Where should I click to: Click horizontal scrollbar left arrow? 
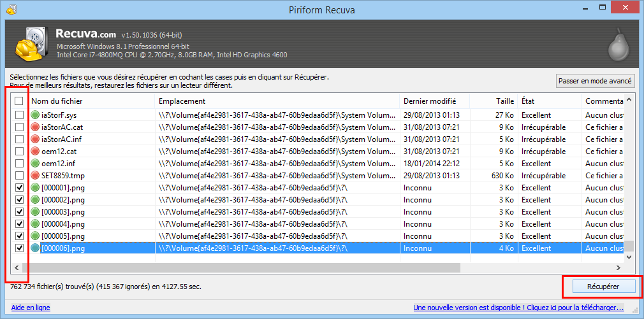pos(17,267)
